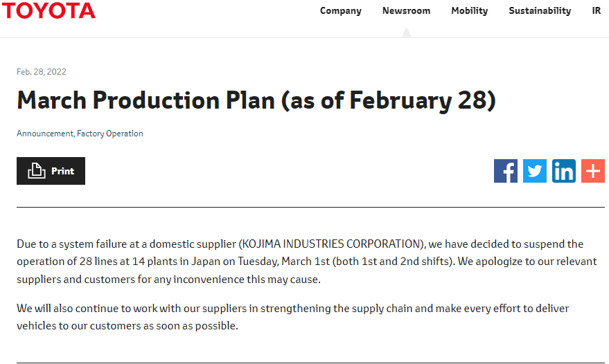This screenshot has height=364, width=609.
Task: Click the KOJIMA INDUSTRIES CORPORATION text
Action: [x=331, y=244]
